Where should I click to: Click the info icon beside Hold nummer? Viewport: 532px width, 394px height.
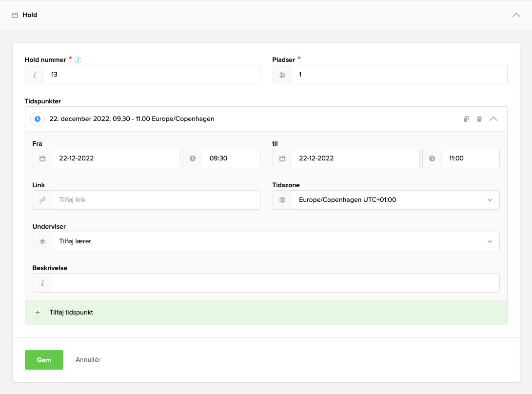78,60
